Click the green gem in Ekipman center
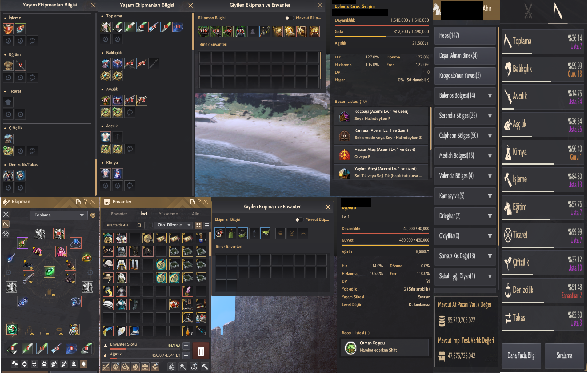588x373 pixels. pos(50,272)
